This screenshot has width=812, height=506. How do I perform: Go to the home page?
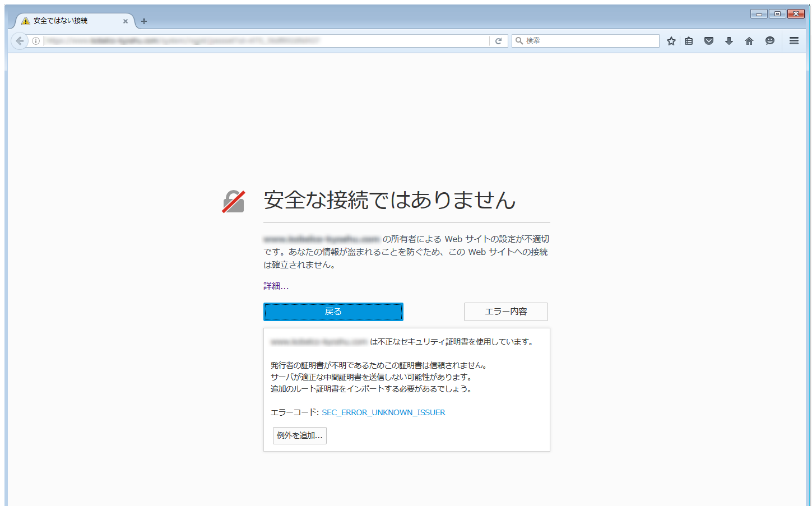[749, 41]
